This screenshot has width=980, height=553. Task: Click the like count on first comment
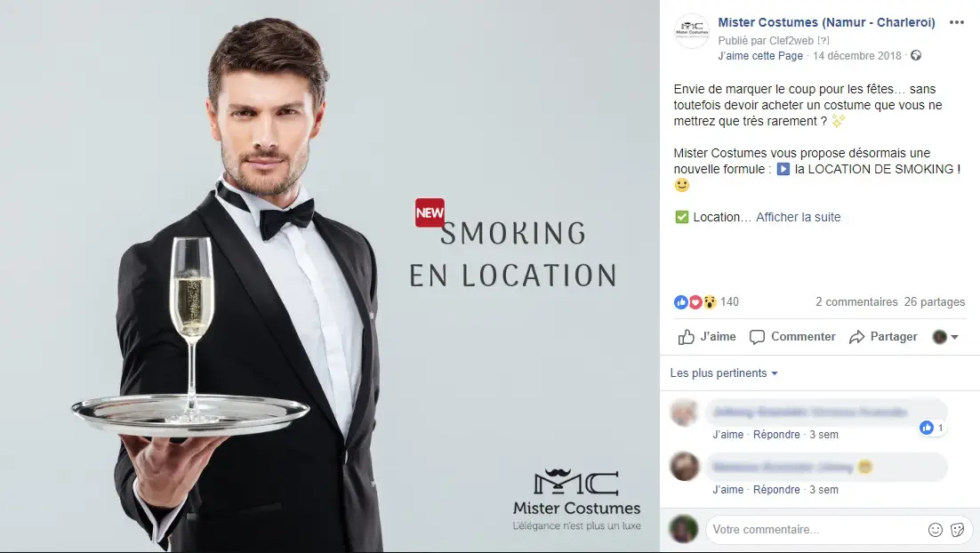pyautogui.click(x=931, y=428)
